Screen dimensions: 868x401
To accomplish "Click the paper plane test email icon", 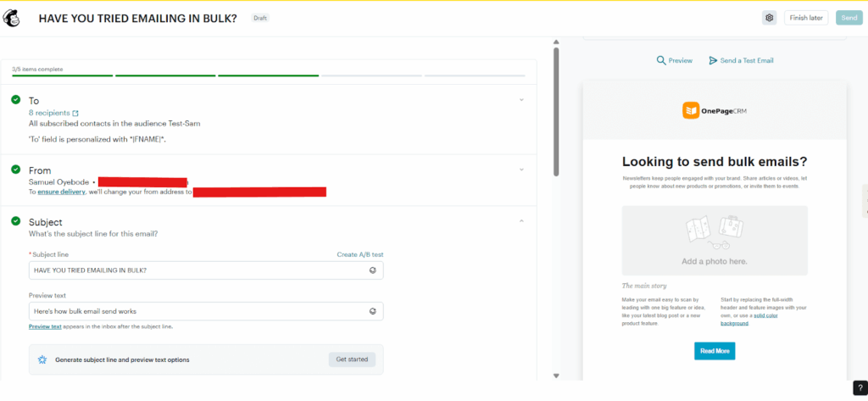I will (713, 60).
